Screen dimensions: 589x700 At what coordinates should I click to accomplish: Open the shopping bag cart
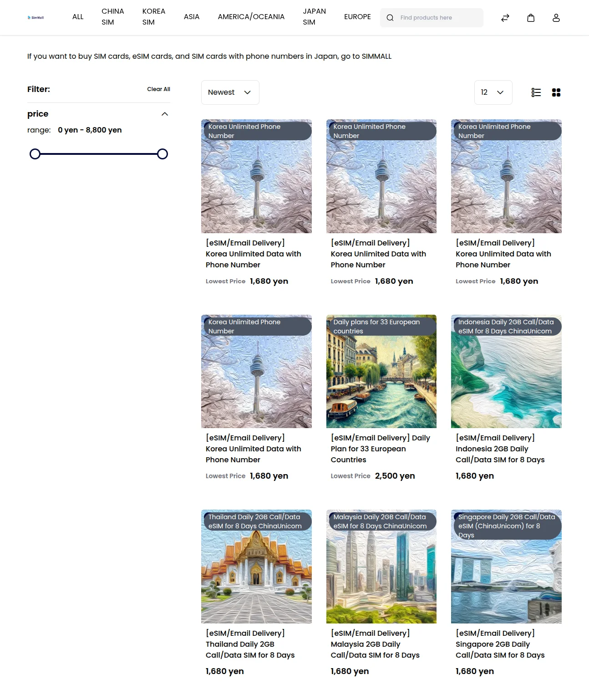click(530, 18)
